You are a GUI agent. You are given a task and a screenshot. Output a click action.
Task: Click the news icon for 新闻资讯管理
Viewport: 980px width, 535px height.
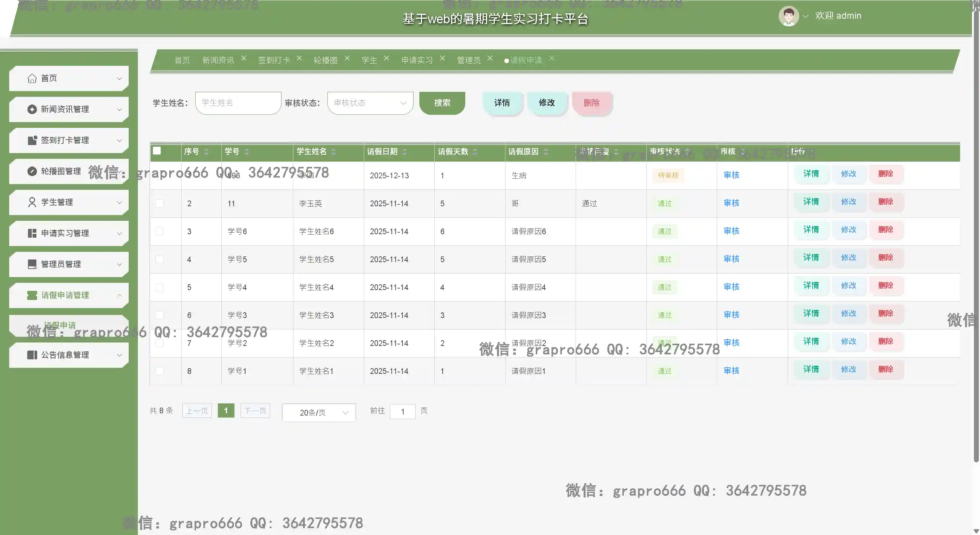tap(32, 109)
